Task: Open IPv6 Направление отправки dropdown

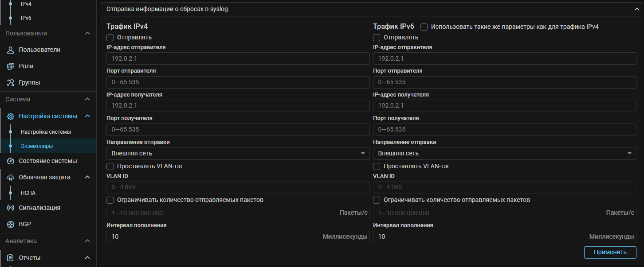Action: (504, 153)
